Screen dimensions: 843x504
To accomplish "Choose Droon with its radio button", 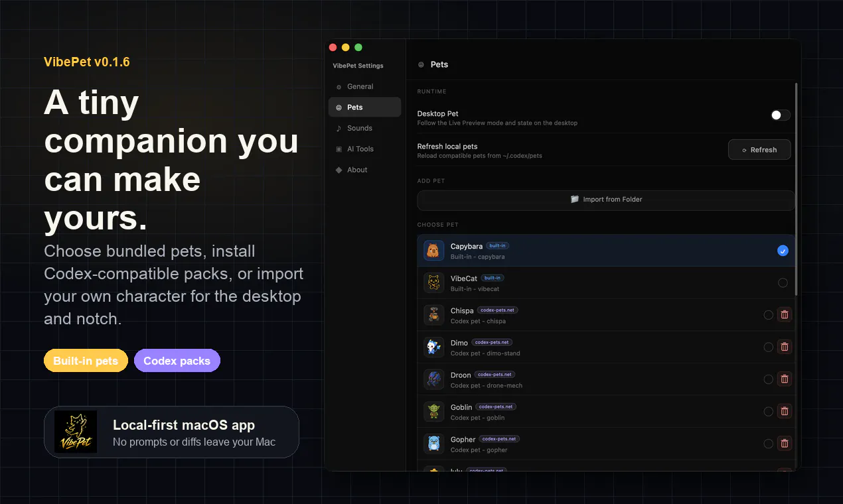I will pos(768,379).
